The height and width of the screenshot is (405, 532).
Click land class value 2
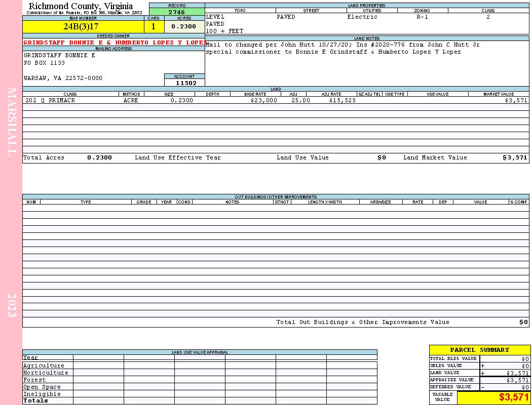pos(488,17)
